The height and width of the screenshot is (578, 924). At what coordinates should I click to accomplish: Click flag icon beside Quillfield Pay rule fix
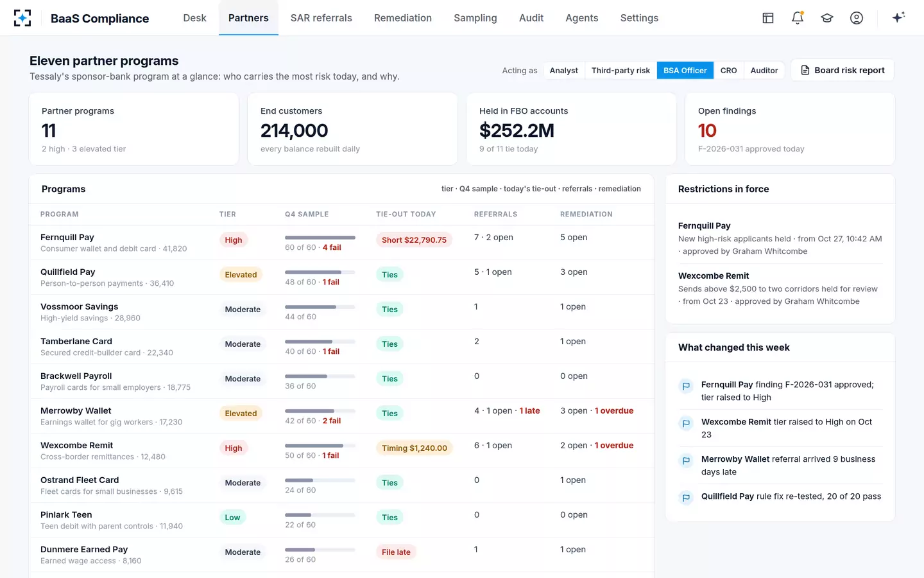point(686,498)
